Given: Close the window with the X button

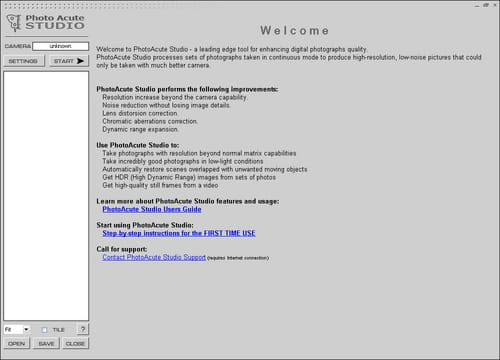Looking at the screenshot, I should point(494,5).
